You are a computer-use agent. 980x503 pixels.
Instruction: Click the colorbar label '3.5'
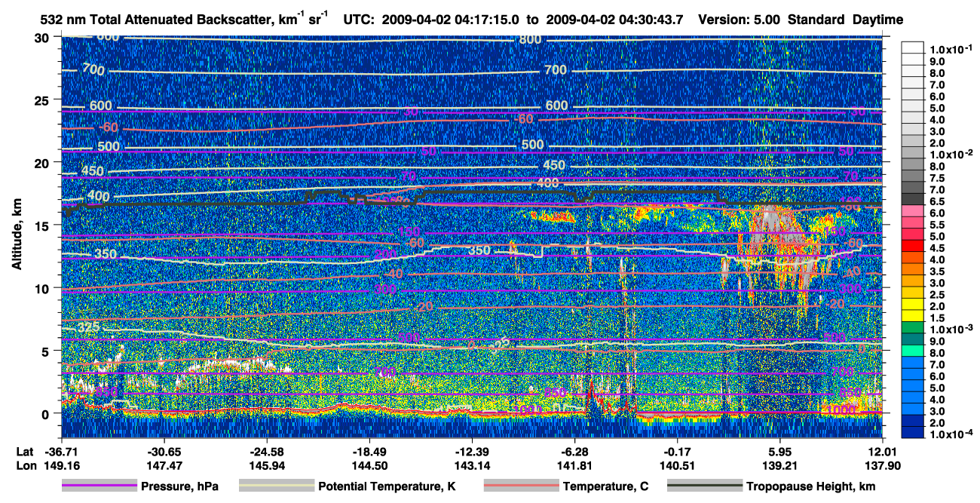(939, 271)
